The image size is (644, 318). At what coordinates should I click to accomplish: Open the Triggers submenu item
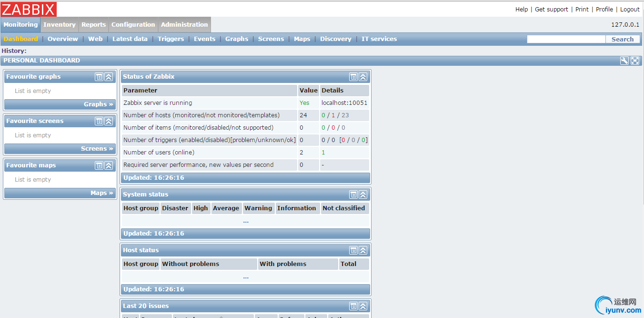pos(171,39)
